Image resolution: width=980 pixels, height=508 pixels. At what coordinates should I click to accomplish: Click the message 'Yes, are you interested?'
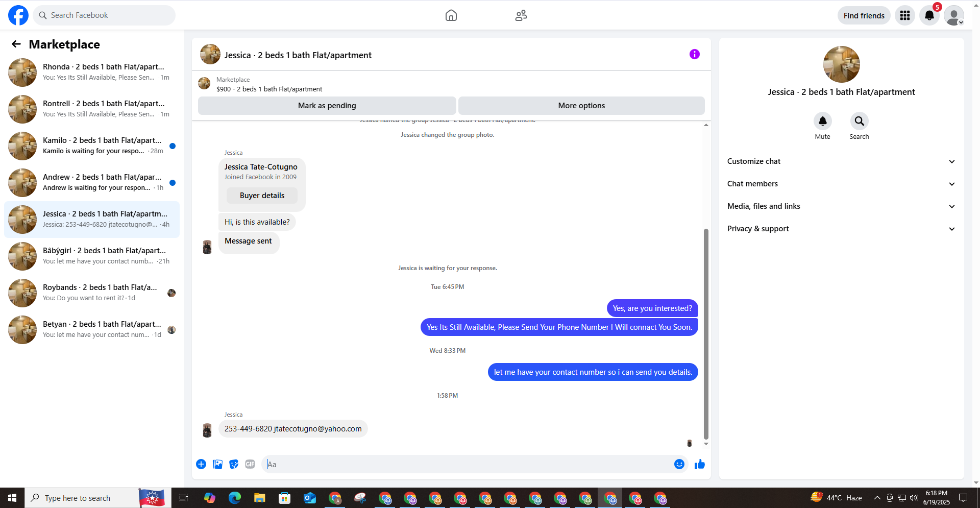[x=652, y=308]
